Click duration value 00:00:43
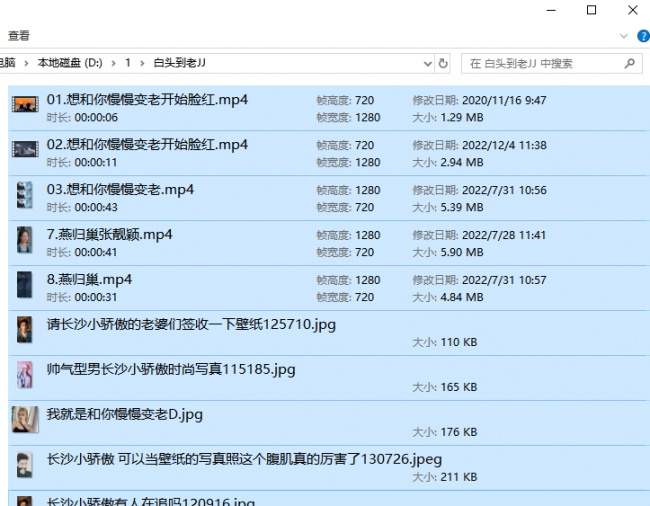This screenshot has width=650, height=506. [x=96, y=208]
